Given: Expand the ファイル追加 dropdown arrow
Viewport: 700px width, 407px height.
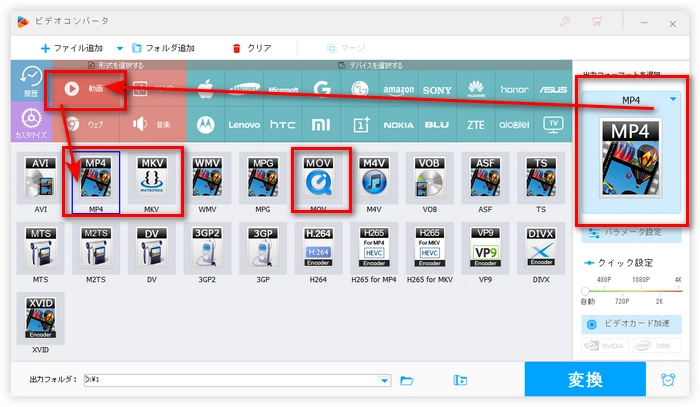Looking at the screenshot, I should pyautogui.click(x=120, y=48).
